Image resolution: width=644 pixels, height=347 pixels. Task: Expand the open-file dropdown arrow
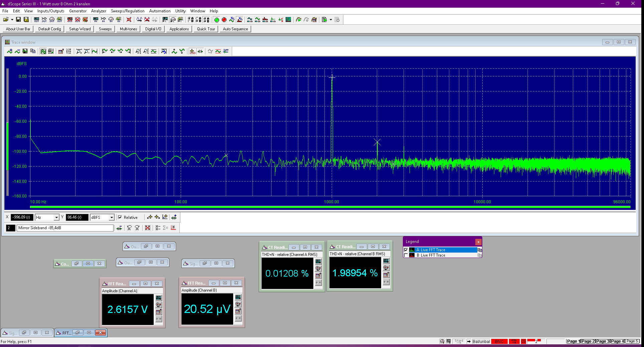pyautogui.click(x=12, y=20)
